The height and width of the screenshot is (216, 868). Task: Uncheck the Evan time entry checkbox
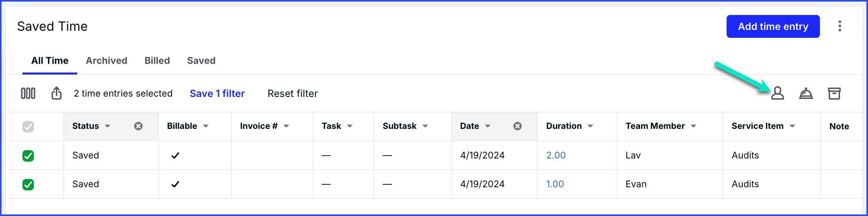[x=28, y=184]
